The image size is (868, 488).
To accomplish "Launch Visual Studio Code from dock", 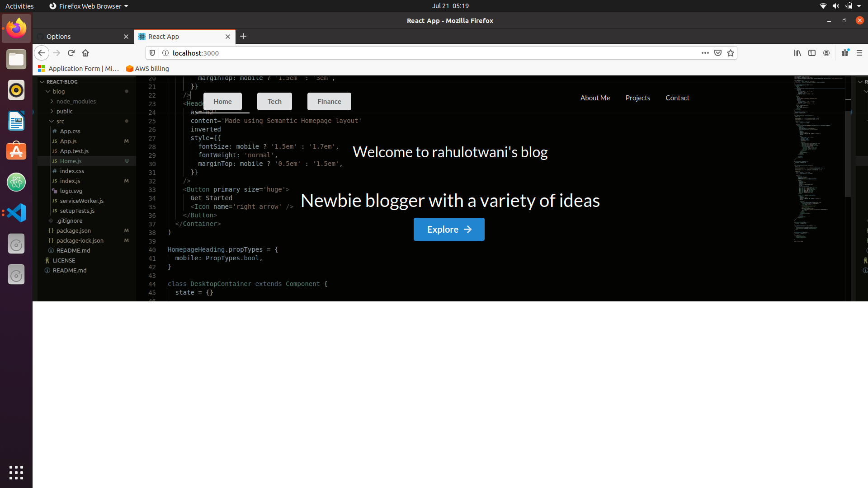I will (16, 213).
